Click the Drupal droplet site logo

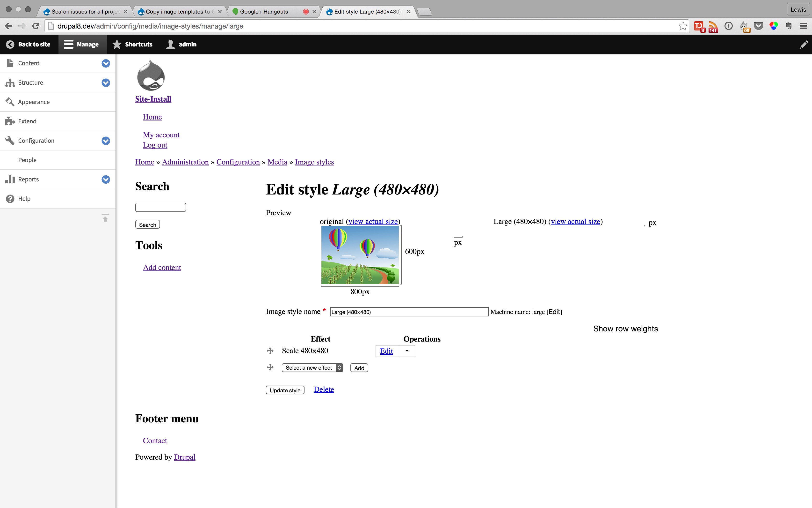151,75
